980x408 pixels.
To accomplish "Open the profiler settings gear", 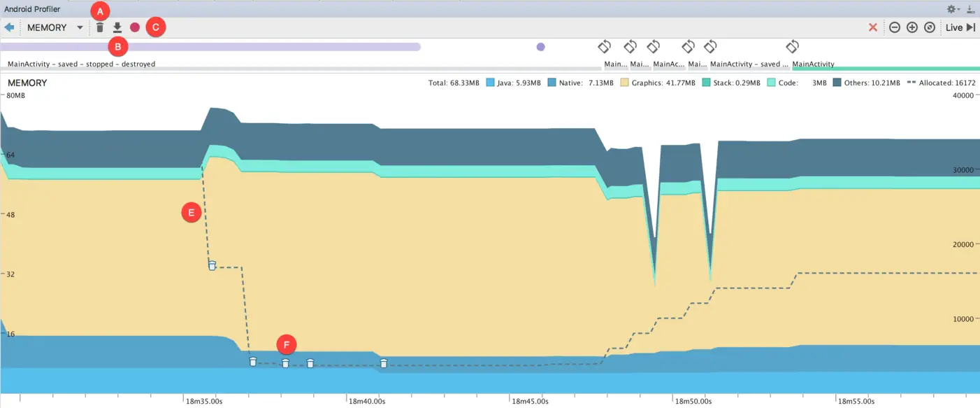I will (x=951, y=9).
